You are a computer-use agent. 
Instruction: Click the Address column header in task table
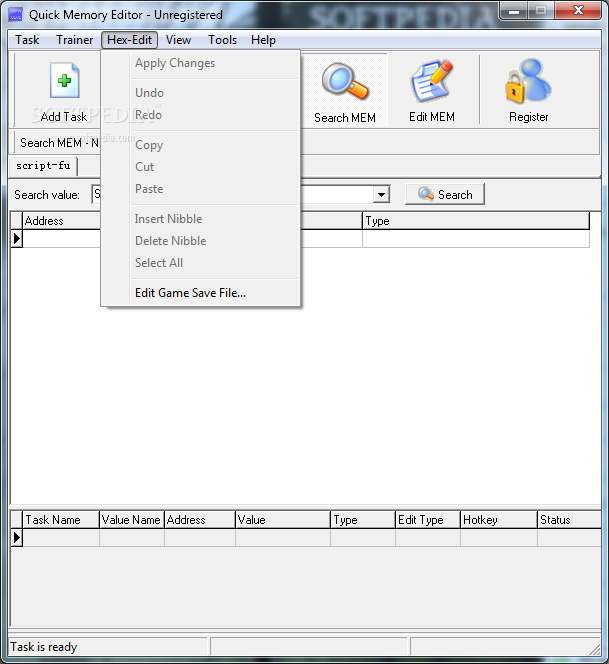coord(200,520)
